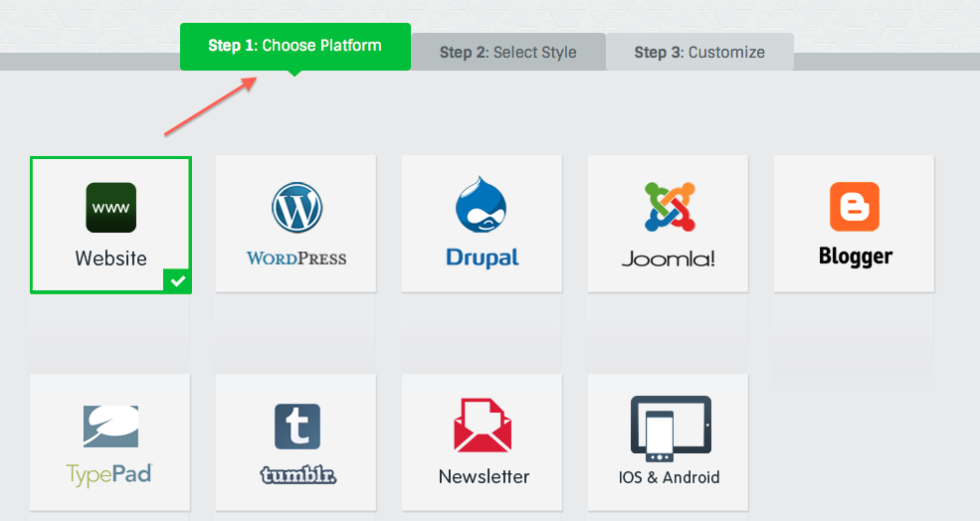The width and height of the screenshot is (980, 521).
Task: Pick the tumblr platform tile
Action: pos(296,442)
